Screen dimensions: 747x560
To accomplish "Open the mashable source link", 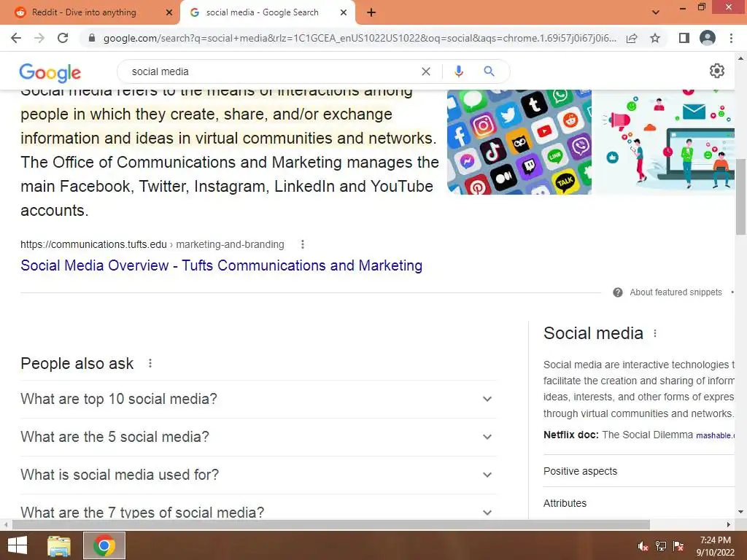I will pos(714,435).
